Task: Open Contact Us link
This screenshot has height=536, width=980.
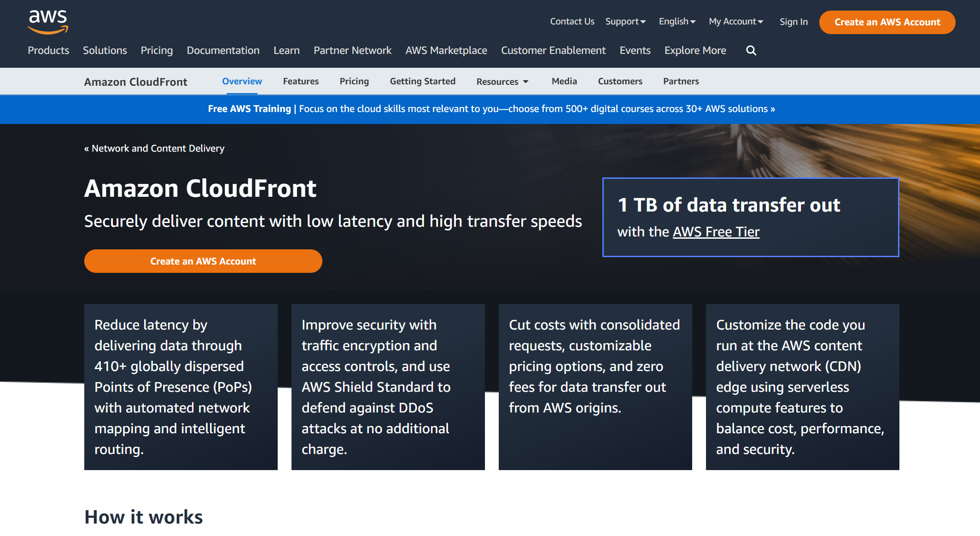Action: 572,22
